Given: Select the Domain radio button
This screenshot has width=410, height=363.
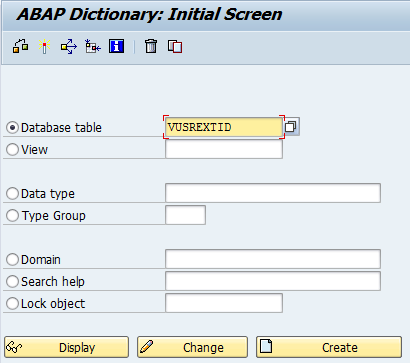Looking at the screenshot, I should (12, 260).
